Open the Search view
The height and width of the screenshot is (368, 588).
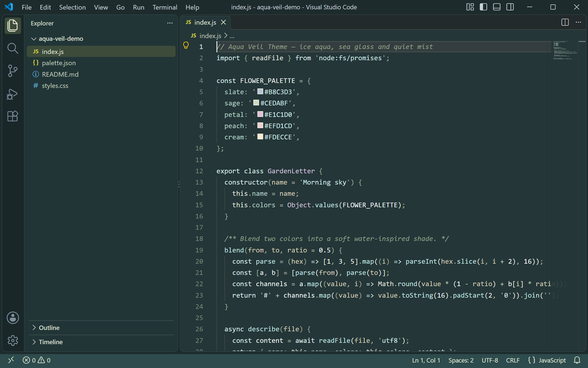coord(13,48)
